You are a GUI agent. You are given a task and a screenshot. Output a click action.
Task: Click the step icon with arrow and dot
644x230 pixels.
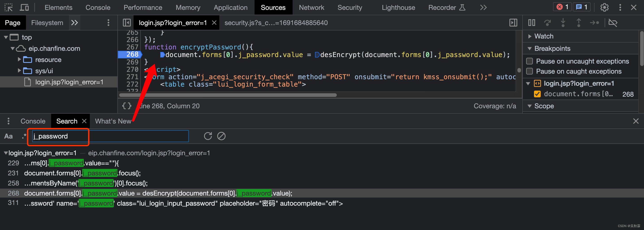pyautogui.click(x=594, y=23)
